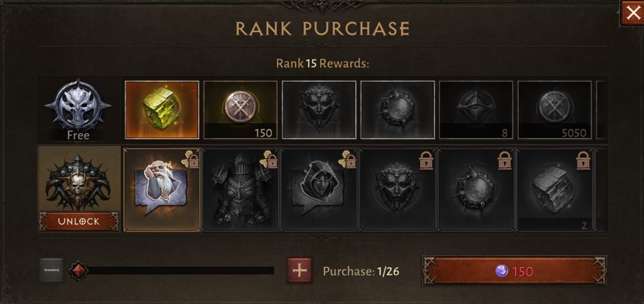Click the grayed coin reward showing 5050
This screenshot has width=644, height=304.
(x=555, y=110)
